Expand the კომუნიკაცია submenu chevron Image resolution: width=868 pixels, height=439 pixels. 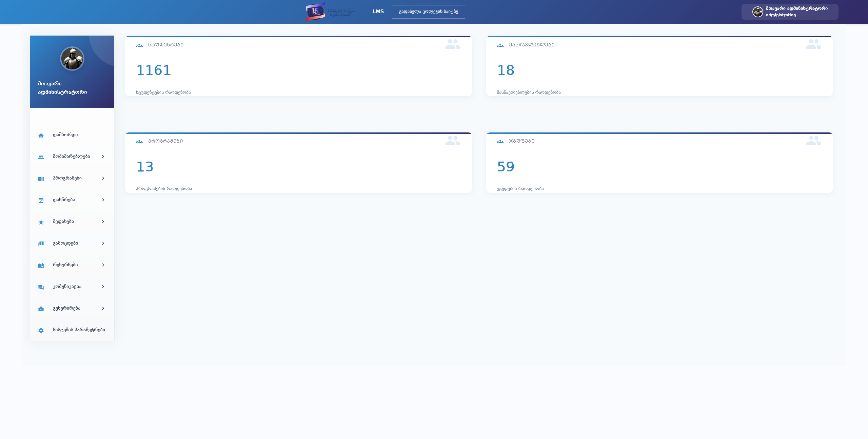103,287
